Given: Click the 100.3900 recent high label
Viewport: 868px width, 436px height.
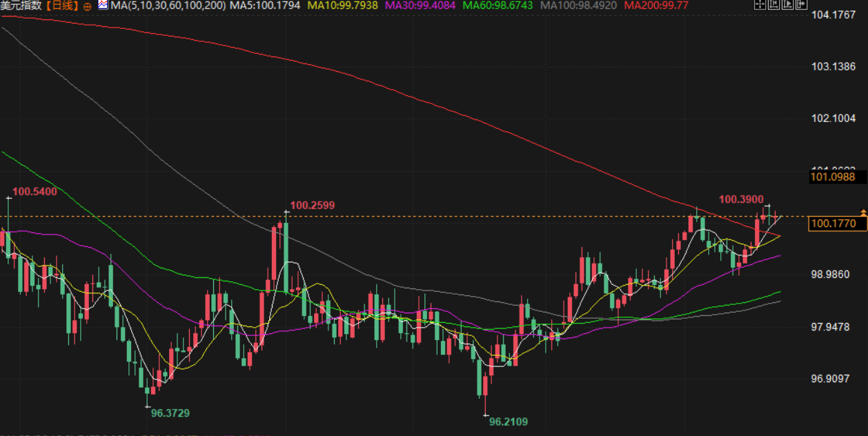Looking at the screenshot, I should tap(741, 199).
